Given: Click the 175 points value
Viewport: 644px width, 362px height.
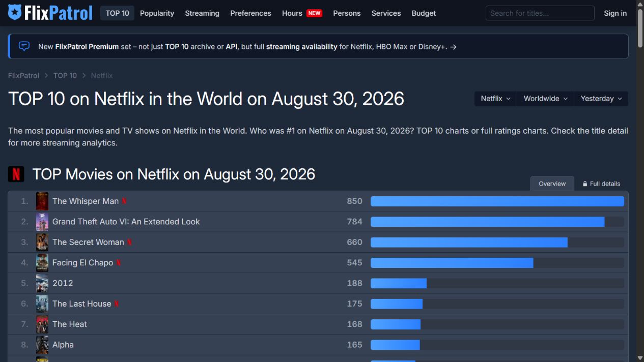Looking at the screenshot, I should 354,304.
